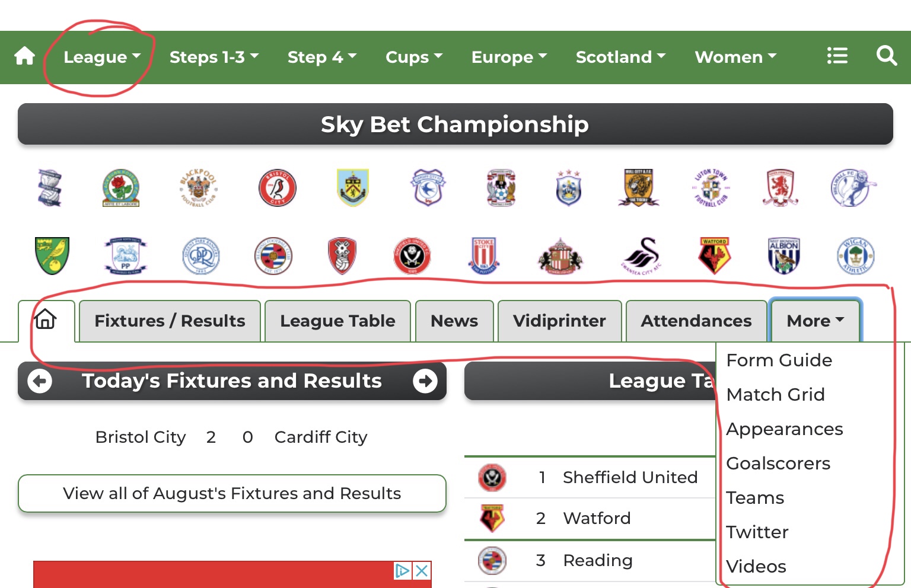Click the Swansea City swan crest
Viewport: 911px width, 588px height.
[642, 255]
